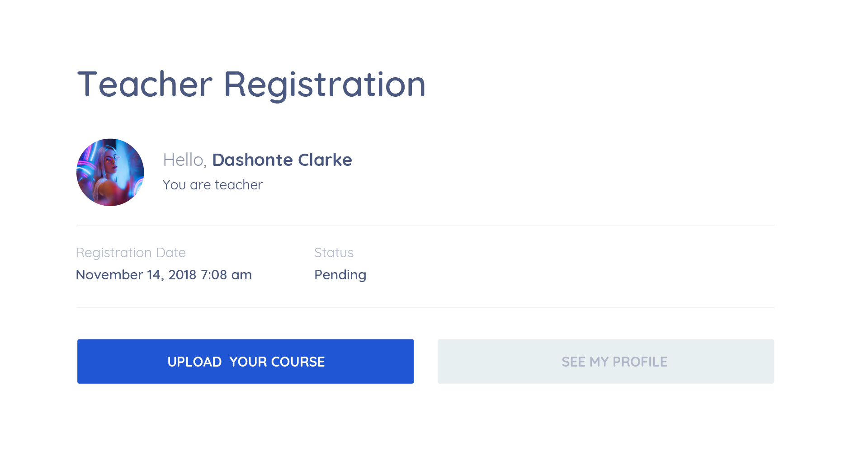Viewport: 868px width, 452px height.
Task: Click the circular profile avatar photo
Action: tap(110, 172)
